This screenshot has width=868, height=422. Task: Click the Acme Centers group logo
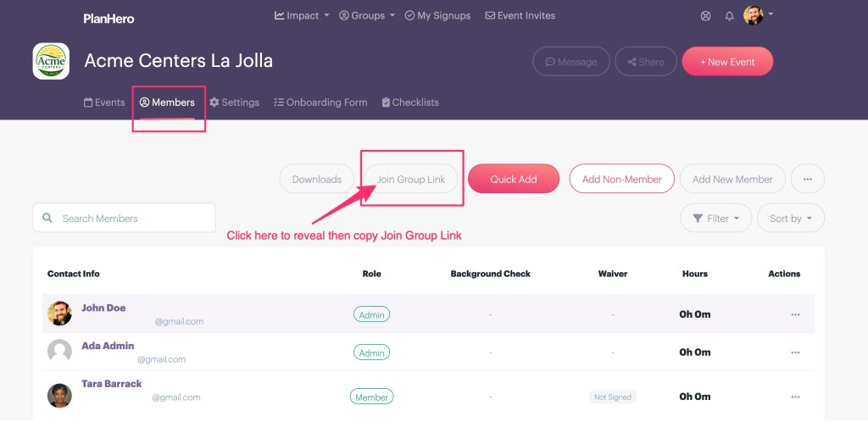(51, 61)
